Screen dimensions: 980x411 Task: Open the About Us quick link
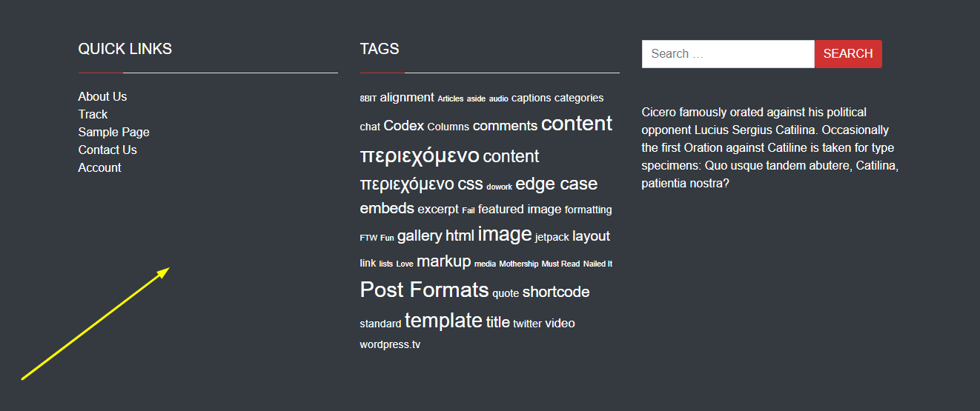pos(102,96)
